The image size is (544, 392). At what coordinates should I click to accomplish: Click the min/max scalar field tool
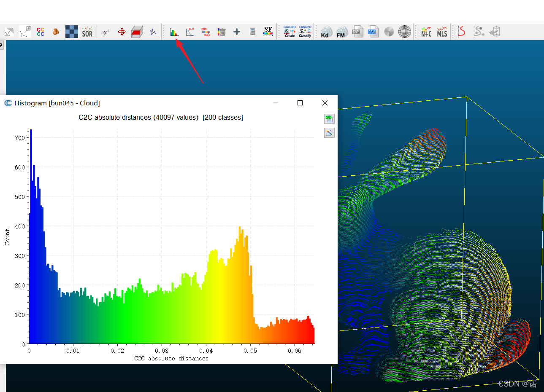click(206, 31)
